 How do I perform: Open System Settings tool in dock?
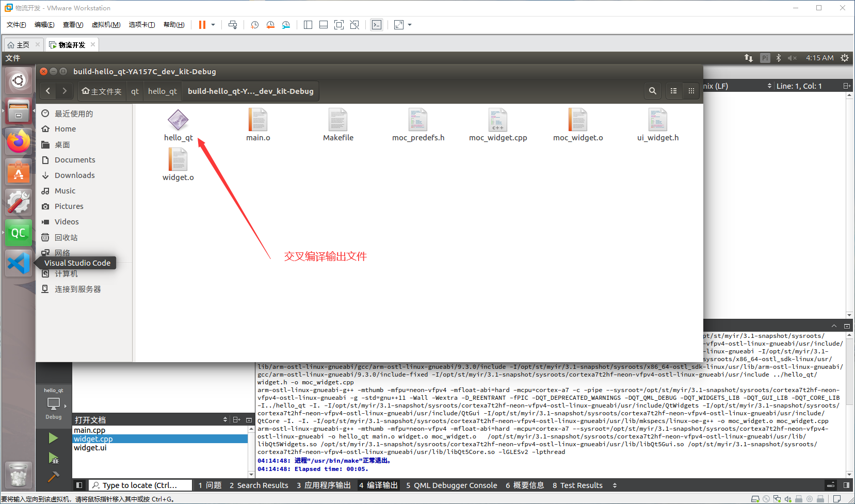pos(19,202)
